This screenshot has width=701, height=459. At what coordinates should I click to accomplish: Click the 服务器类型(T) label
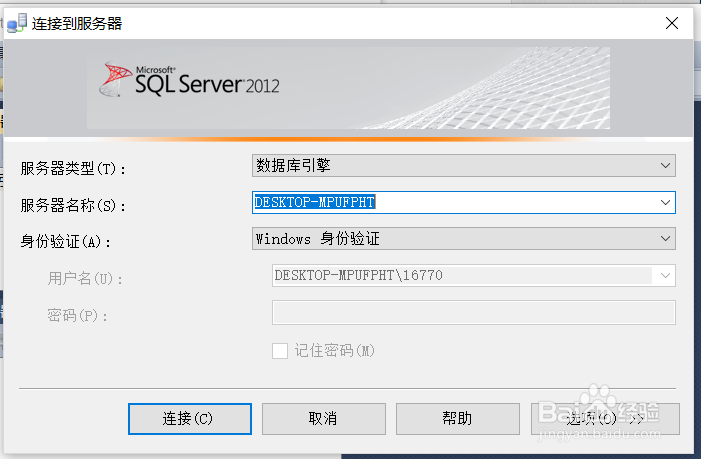73,168
